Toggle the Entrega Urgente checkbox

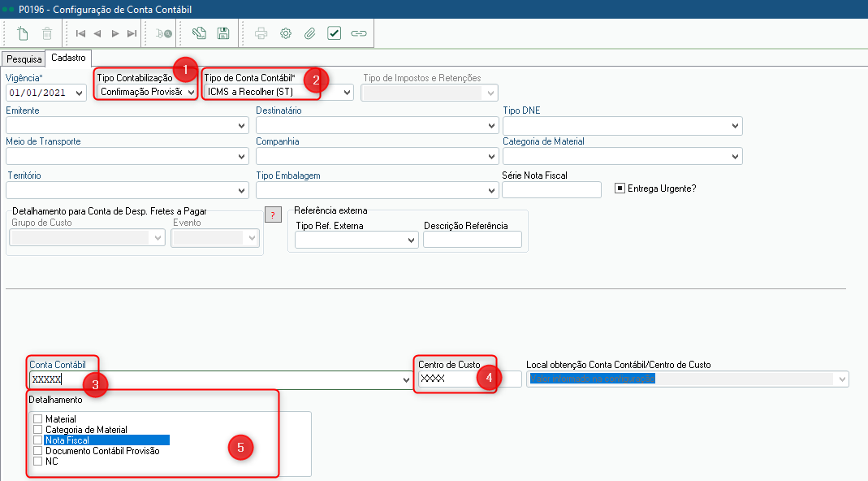click(x=620, y=188)
